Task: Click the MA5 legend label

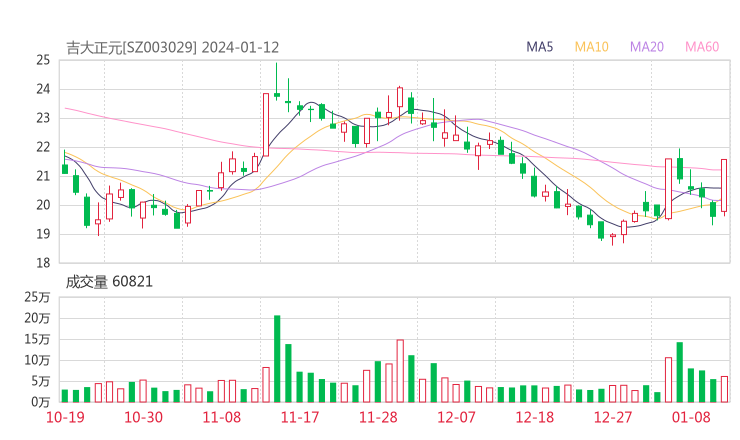Action: [539, 47]
